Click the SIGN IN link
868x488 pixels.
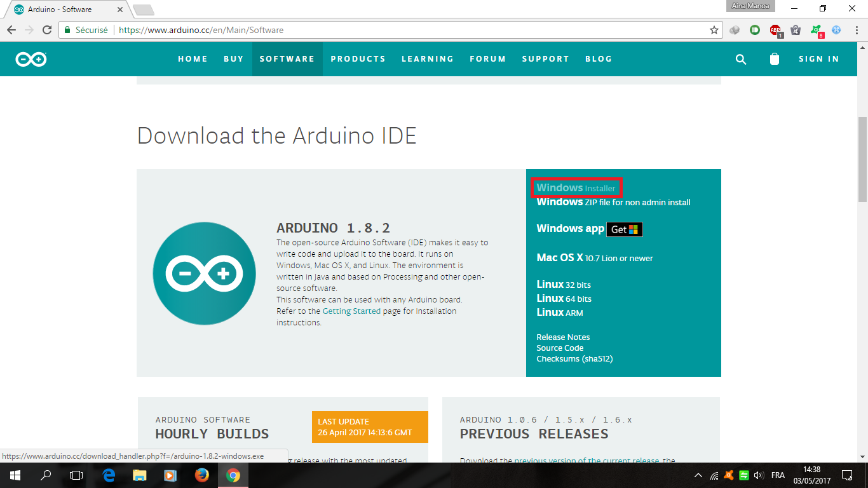(819, 59)
